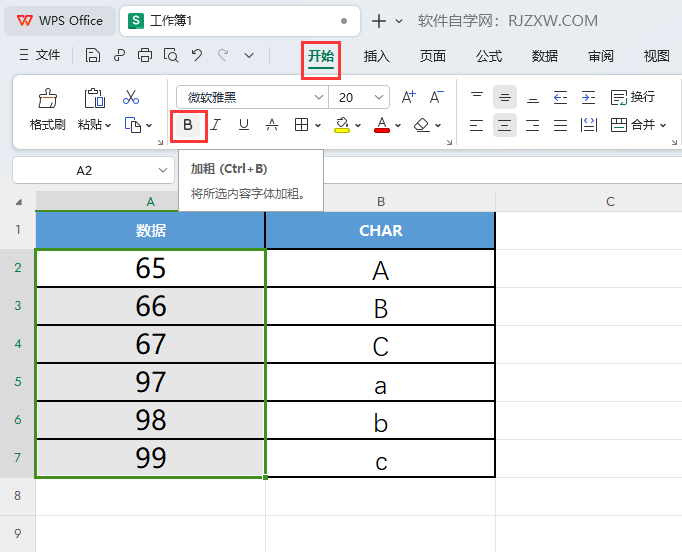Increase font size with A+ icon

click(x=408, y=97)
